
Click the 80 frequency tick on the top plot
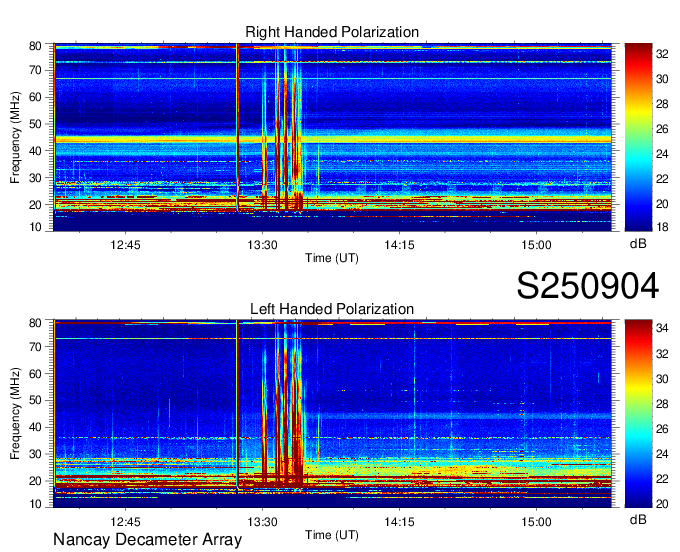coord(36,46)
